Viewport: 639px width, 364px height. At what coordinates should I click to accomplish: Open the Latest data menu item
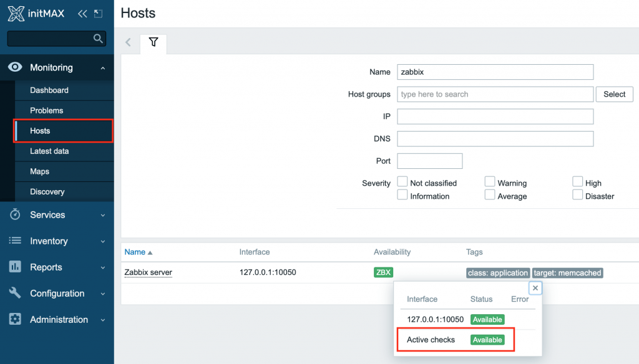click(x=49, y=151)
